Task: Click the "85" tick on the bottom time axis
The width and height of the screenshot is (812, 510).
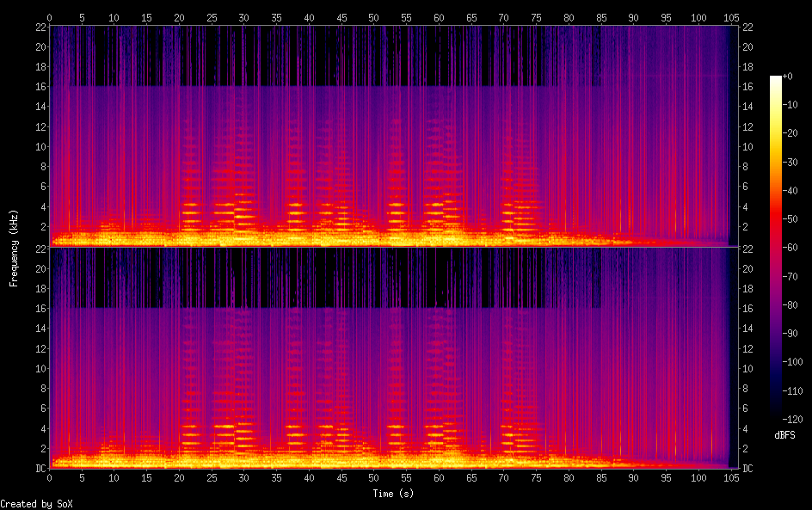Action: tap(601, 477)
